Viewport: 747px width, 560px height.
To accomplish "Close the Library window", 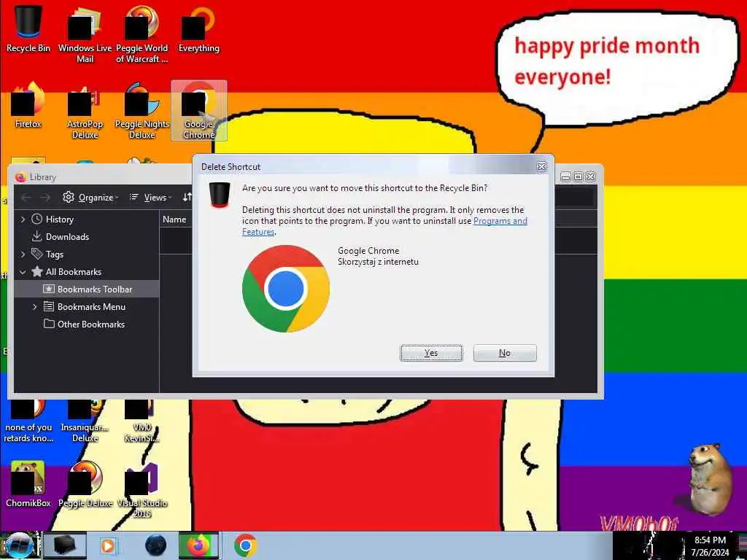I will (591, 176).
